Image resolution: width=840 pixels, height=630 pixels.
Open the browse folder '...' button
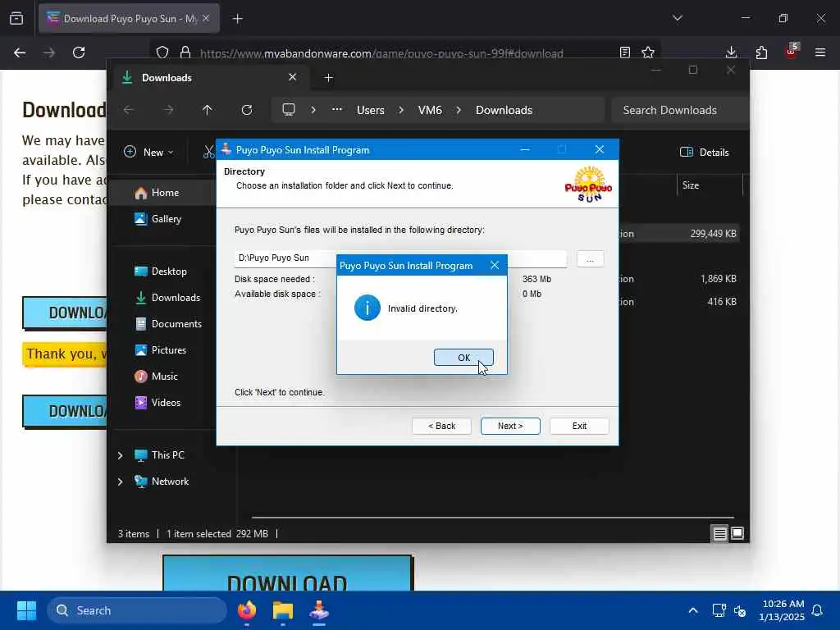pyautogui.click(x=591, y=258)
